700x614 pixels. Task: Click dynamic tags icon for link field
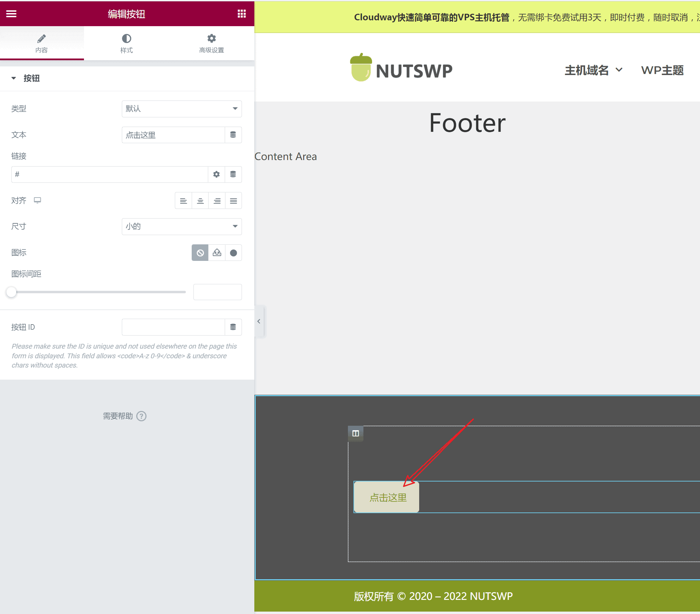[x=233, y=174]
